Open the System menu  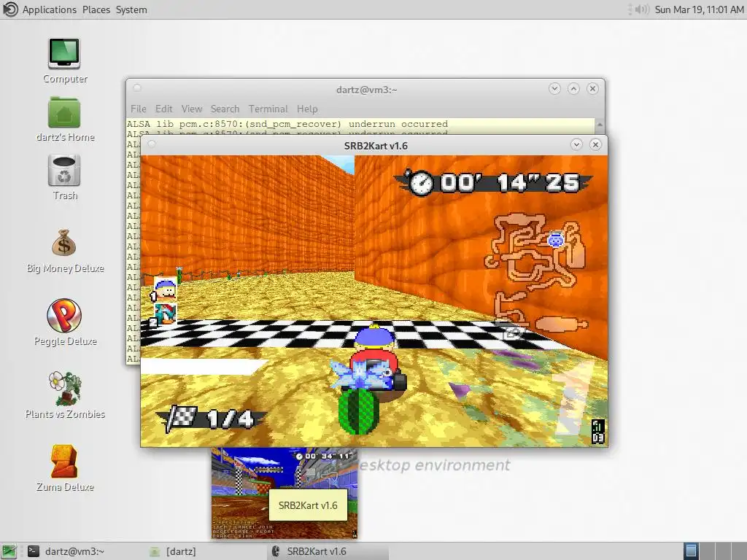click(131, 9)
